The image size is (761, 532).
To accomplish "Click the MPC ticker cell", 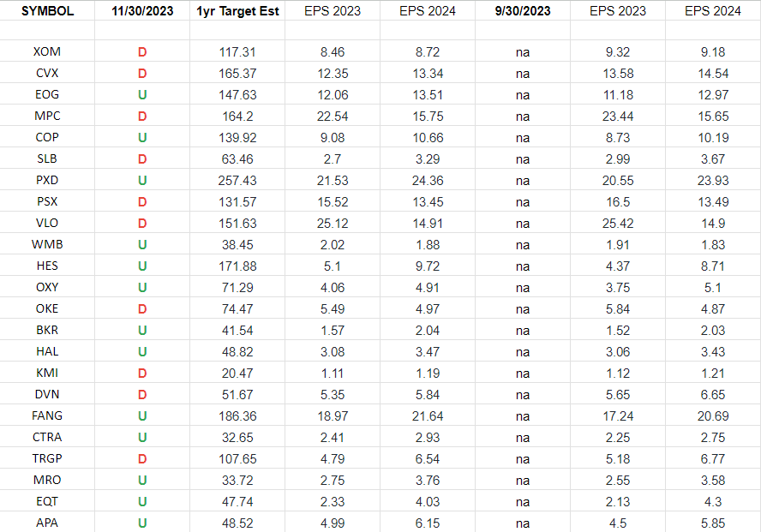I will point(47,116).
